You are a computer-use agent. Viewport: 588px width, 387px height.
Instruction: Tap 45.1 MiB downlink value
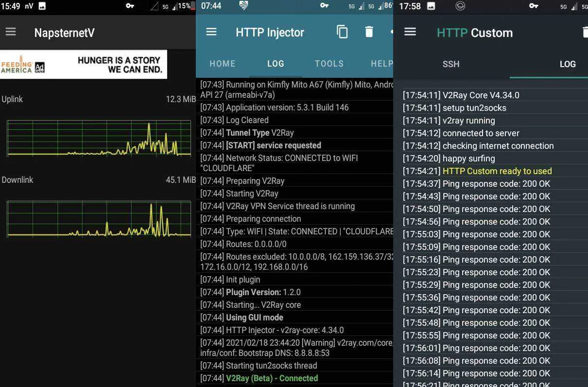[181, 180]
